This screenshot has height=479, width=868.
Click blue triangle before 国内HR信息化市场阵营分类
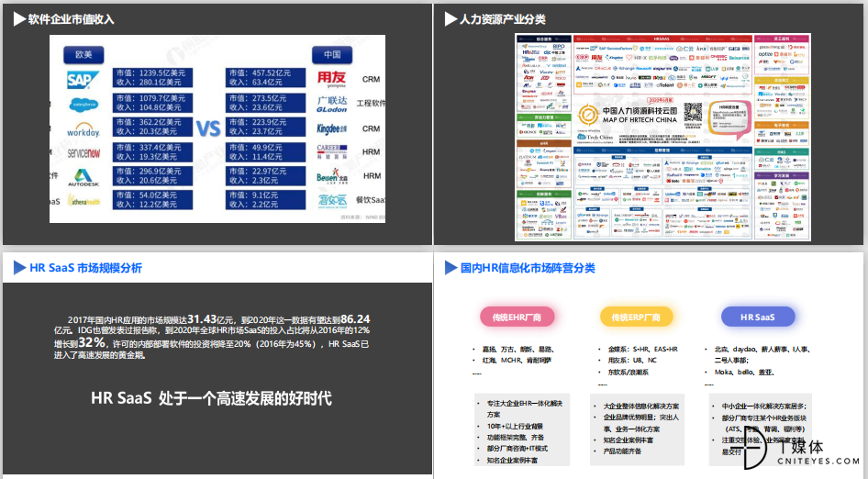coord(451,268)
